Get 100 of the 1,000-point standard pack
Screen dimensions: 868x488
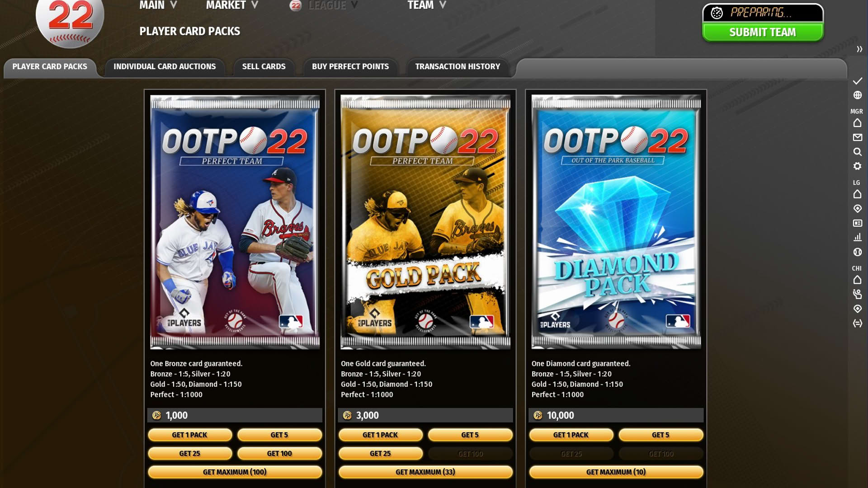[x=279, y=454]
